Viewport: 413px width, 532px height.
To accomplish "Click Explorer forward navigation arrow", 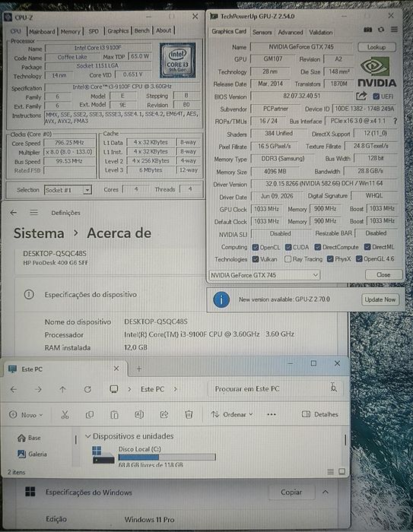I will (38, 389).
